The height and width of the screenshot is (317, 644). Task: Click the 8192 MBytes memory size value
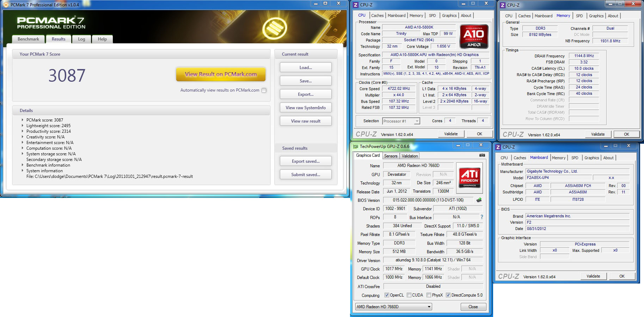point(540,35)
